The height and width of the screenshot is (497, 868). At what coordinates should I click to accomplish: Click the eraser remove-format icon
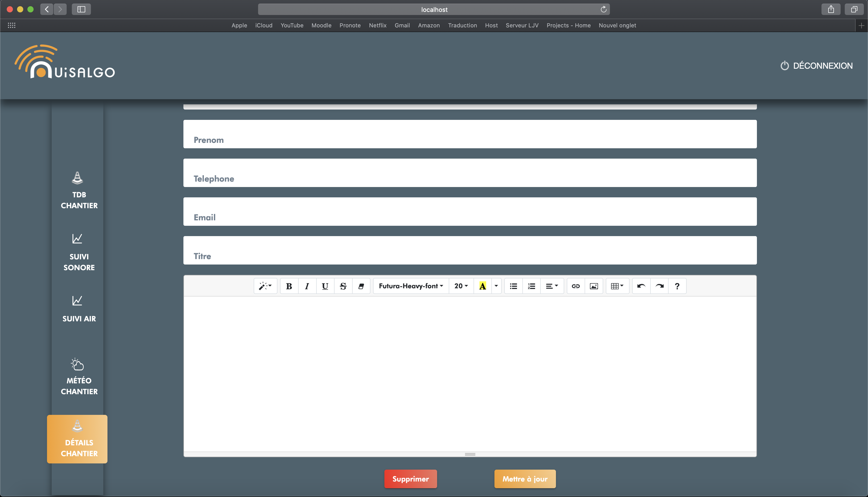[361, 286]
